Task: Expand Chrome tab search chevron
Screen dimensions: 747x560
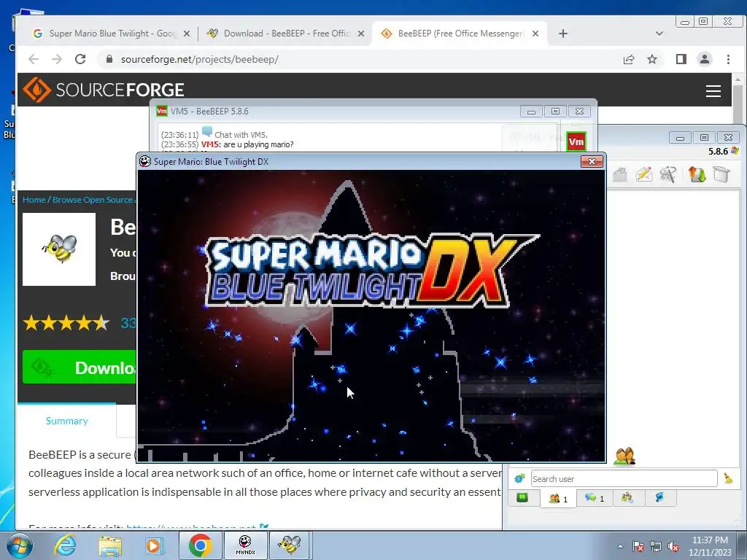Action: coord(659,34)
